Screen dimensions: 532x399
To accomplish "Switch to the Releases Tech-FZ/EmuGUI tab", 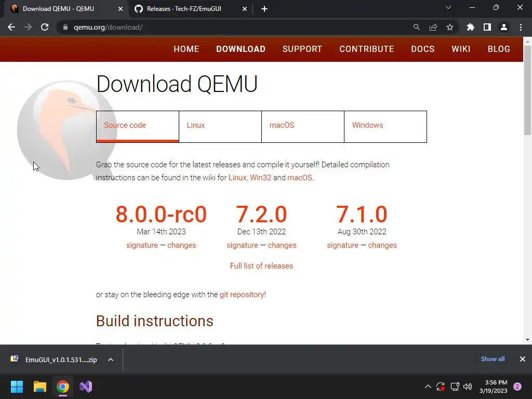I will point(189,9).
